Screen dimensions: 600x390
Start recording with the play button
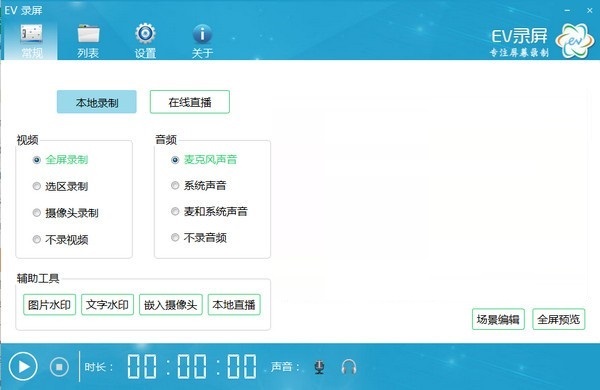[23, 367]
